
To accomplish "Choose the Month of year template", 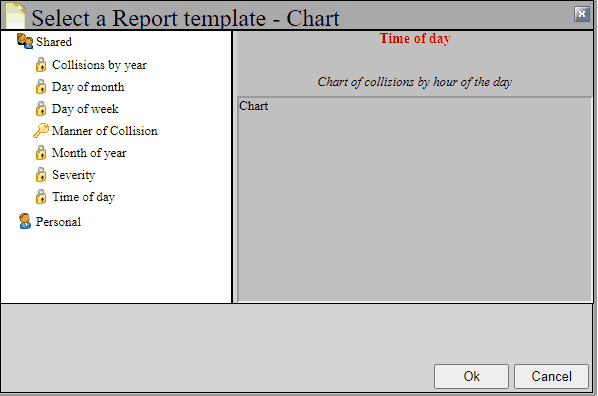I will click(89, 153).
